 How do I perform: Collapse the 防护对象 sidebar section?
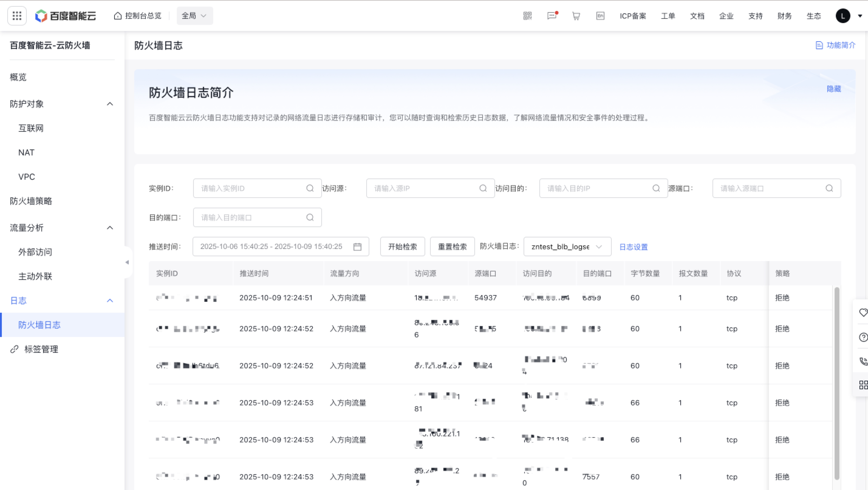click(110, 104)
